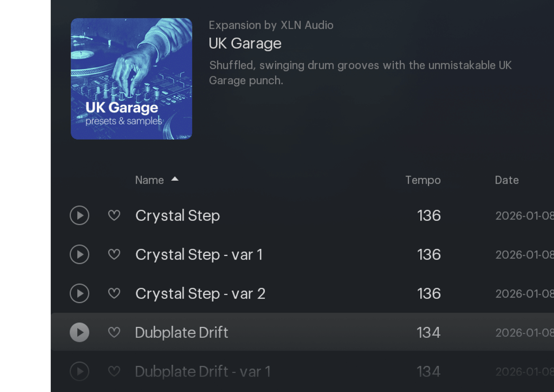Toggle the heart on Dubplate Drift - var 1

click(114, 371)
